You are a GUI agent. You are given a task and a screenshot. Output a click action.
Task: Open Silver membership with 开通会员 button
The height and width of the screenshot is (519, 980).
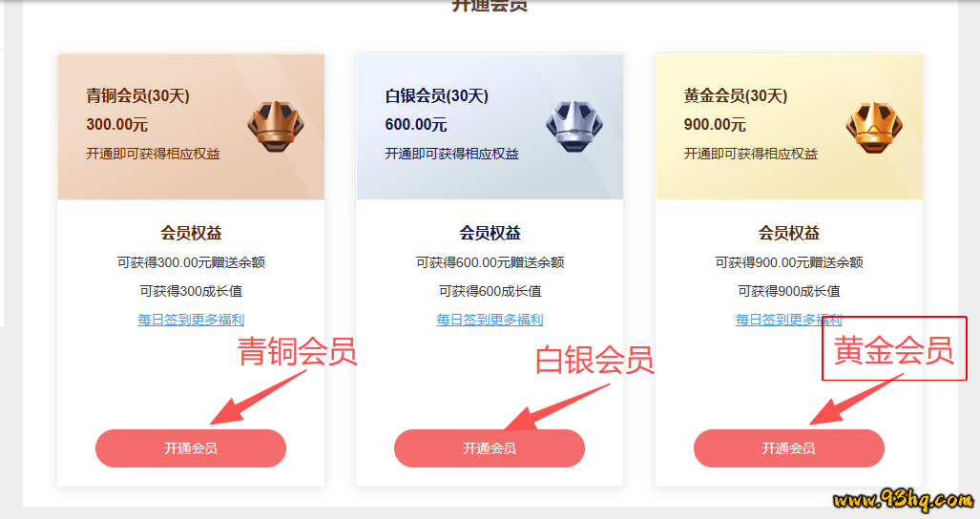pos(490,448)
